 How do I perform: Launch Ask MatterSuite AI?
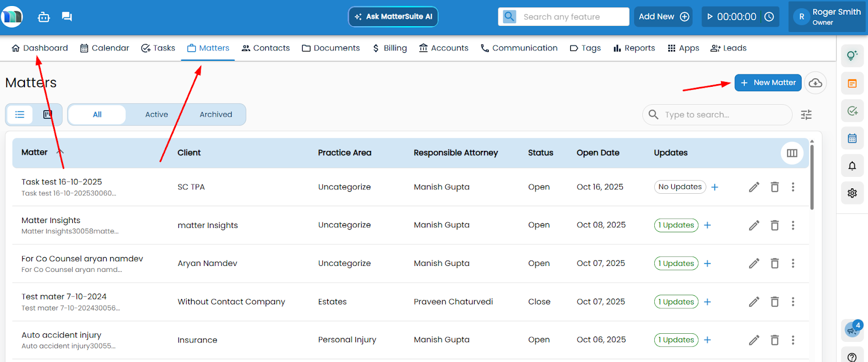393,17
